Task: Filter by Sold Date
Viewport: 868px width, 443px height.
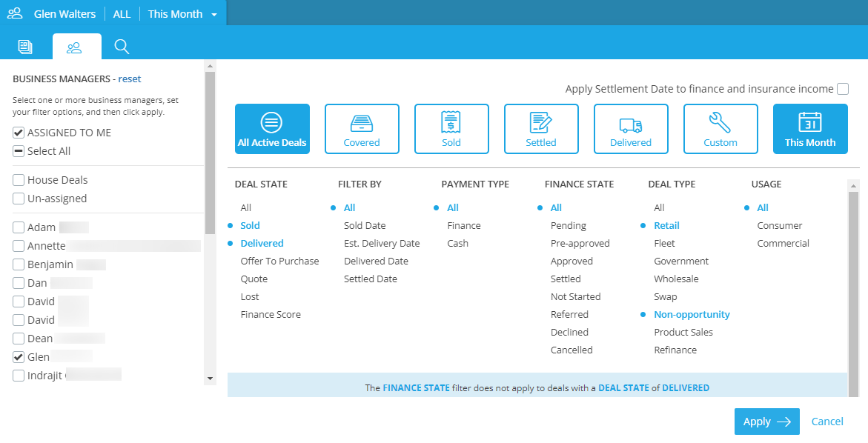Action: coord(365,226)
